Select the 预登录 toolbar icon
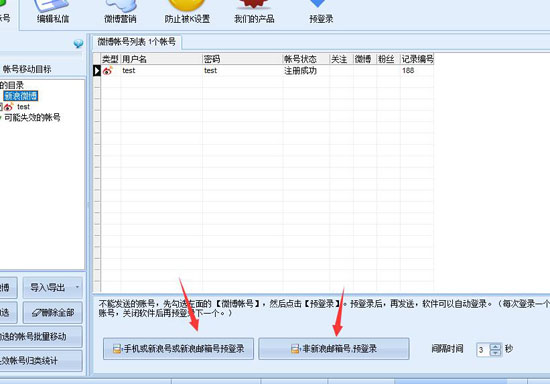 coord(321,11)
